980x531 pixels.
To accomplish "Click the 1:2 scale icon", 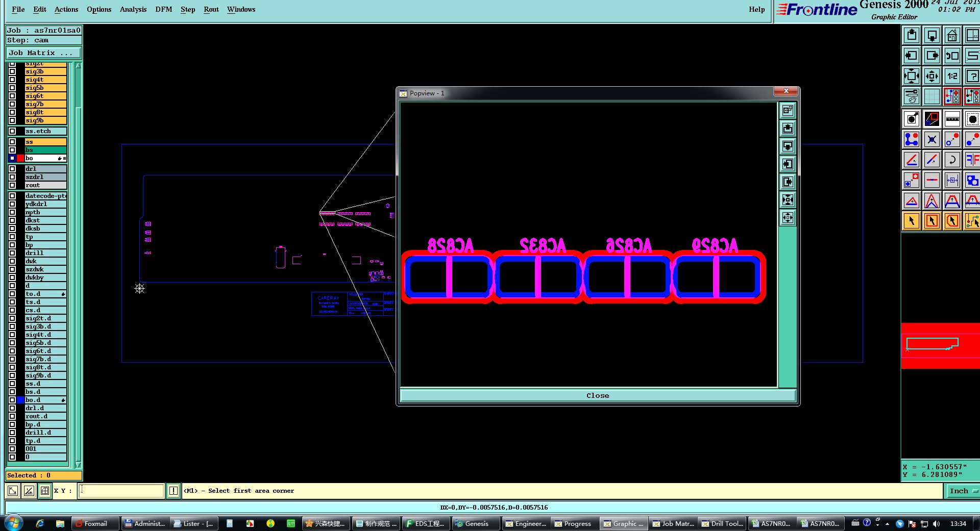I will (x=952, y=76).
